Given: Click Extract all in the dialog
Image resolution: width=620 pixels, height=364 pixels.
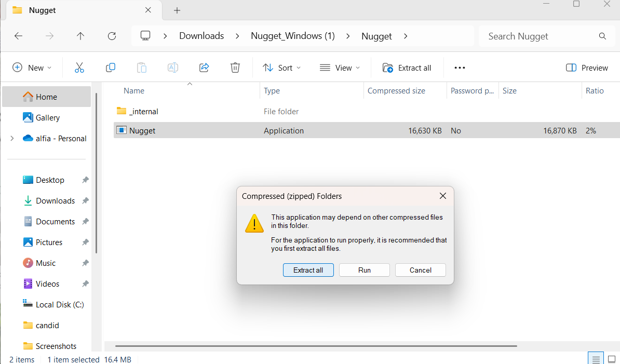Looking at the screenshot, I should [308, 270].
